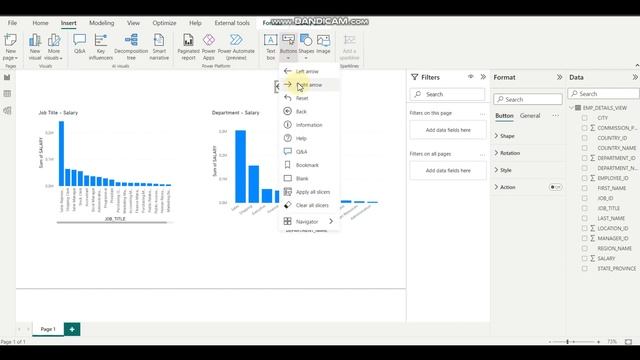This screenshot has height=360, width=640.
Task: Open the External tools tab
Action: [x=232, y=23]
